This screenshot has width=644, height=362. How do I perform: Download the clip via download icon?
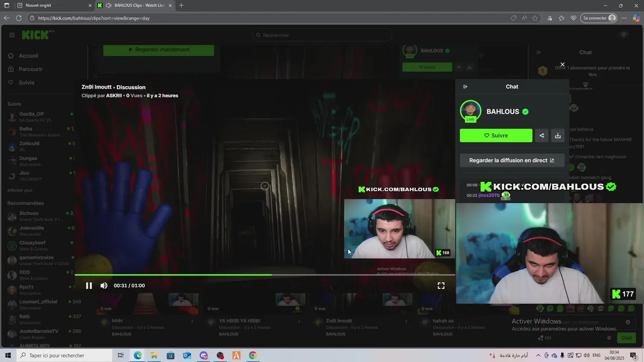point(557,135)
